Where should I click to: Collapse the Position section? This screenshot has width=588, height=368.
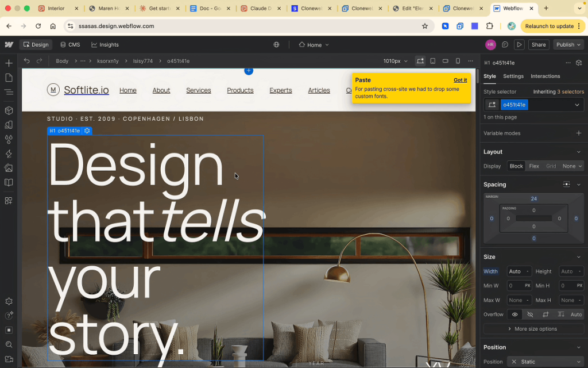tap(579, 347)
